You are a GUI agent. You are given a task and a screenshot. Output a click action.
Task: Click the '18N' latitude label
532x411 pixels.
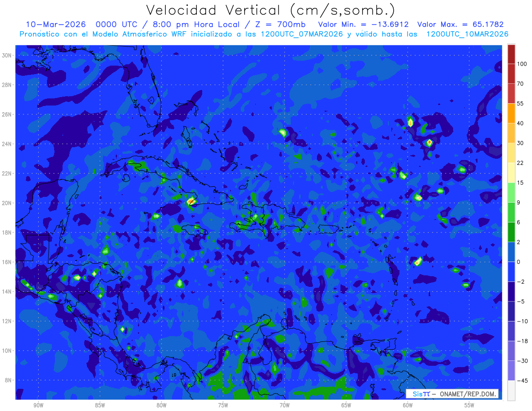pos(7,232)
